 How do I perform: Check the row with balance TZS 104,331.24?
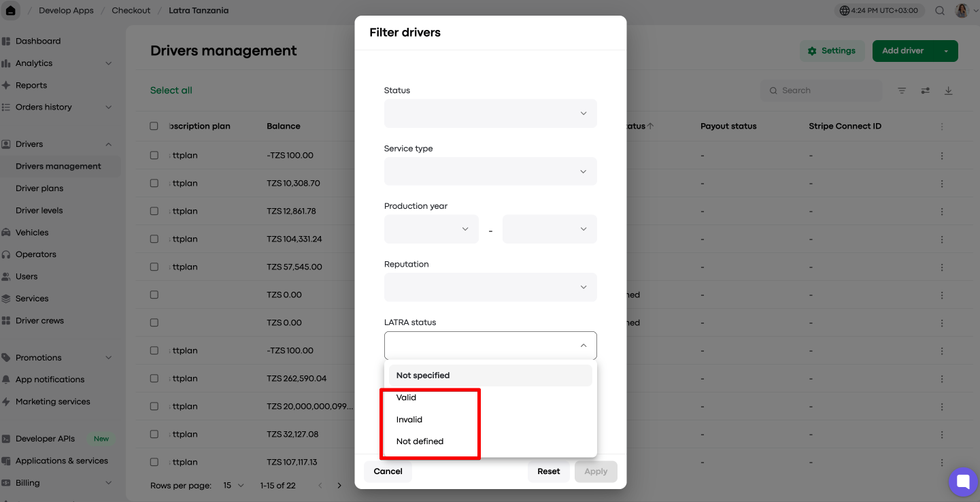click(154, 239)
